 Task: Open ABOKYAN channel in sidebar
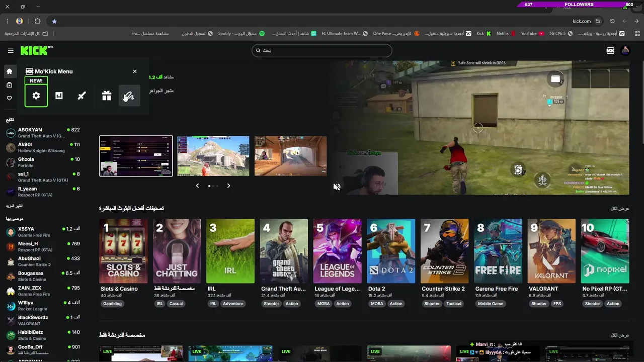click(x=43, y=133)
